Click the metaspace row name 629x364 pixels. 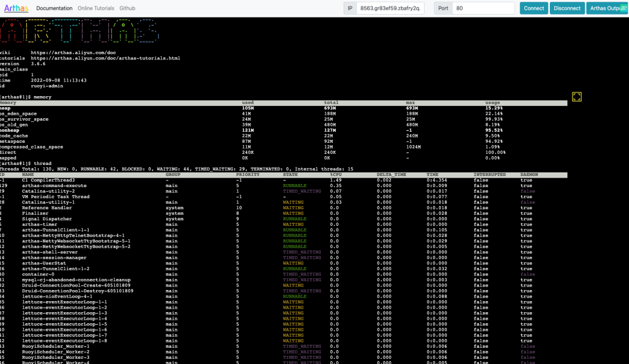pos(12,142)
